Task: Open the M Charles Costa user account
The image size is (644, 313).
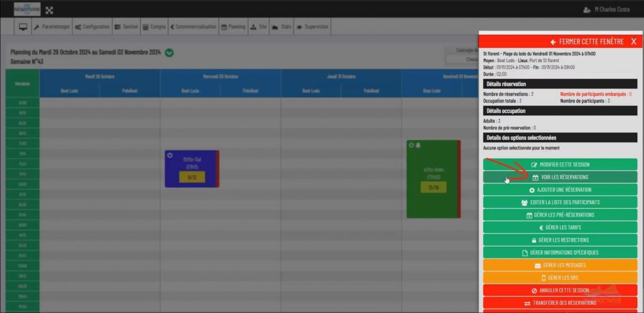Action: [606, 10]
